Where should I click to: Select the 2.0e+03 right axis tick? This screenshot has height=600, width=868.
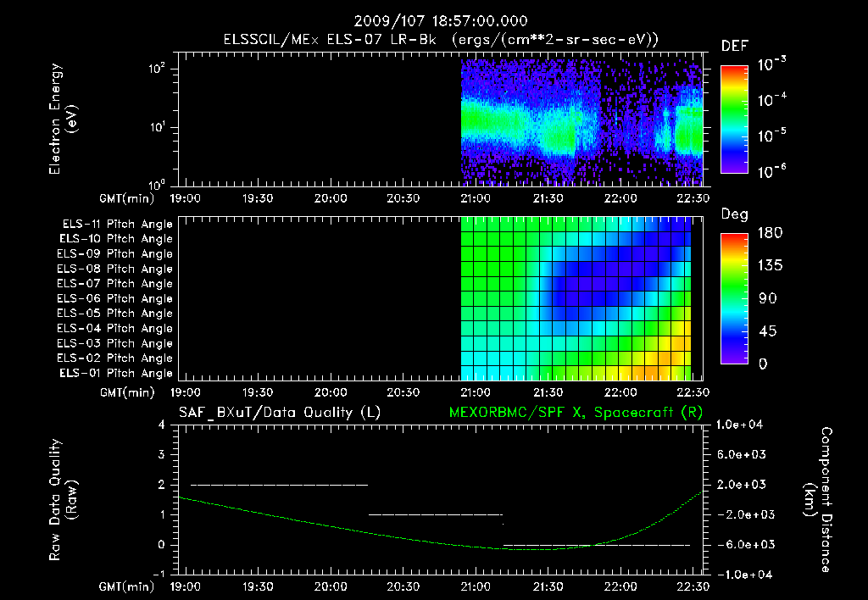pyautogui.click(x=741, y=484)
